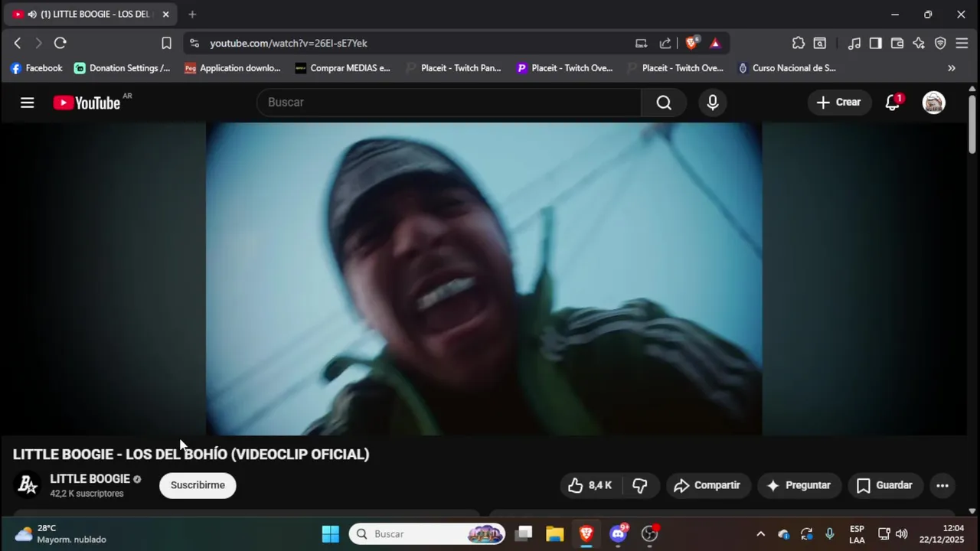The width and height of the screenshot is (980, 551).
Task: View site information icon in address bar
Action: click(194, 44)
